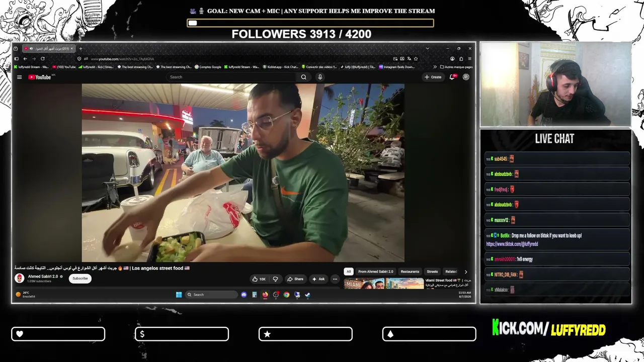This screenshot has width=644, height=362.
Task: Go to YouTube home via logo
Action: pyautogui.click(x=40, y=77)
